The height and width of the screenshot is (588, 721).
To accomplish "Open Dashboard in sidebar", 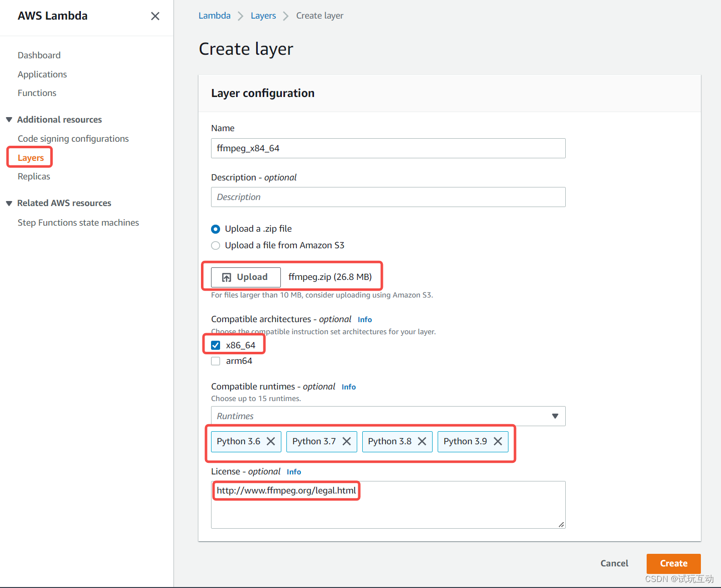I will tap(39, 55).
